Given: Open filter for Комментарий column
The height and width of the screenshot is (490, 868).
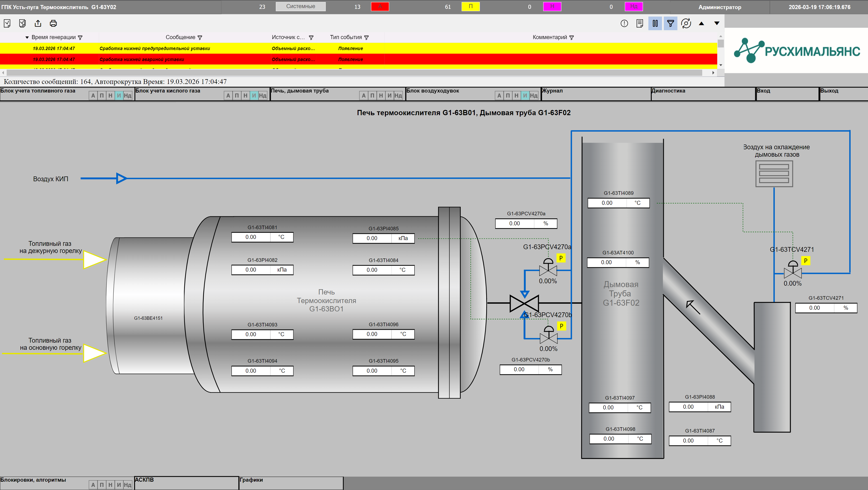Looking at the screenshot, I should coord(571,37).
